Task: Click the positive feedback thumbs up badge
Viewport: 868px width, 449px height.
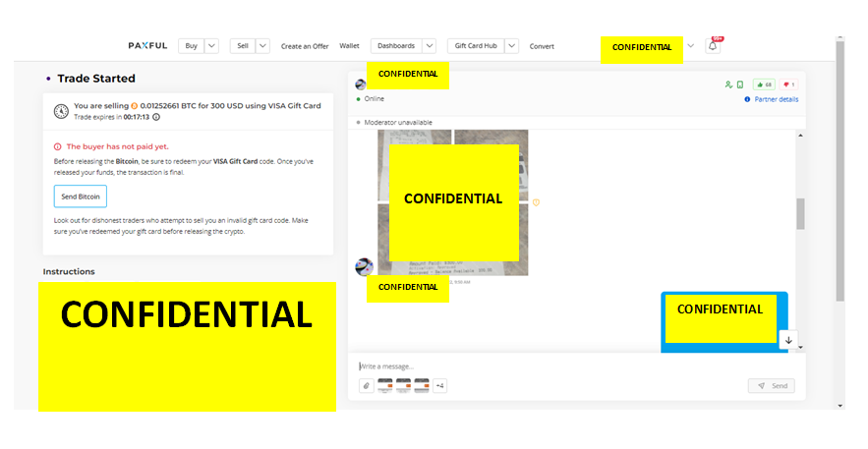Action: tap(764, 84)
